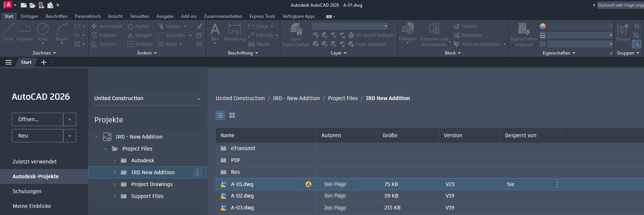Viewport: 644px width, 215px height.
Task: Click the Bearbeiten block button
Action: coord(468,35)
